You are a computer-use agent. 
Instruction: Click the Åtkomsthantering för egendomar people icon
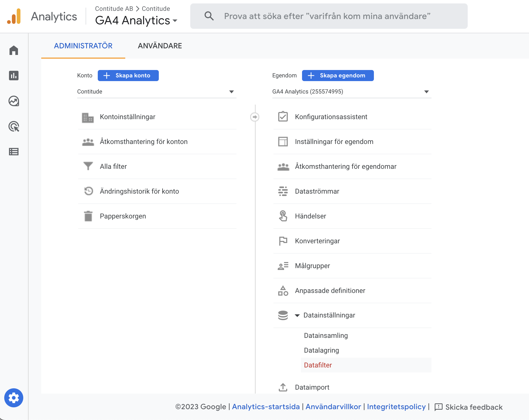coord(283,167)
